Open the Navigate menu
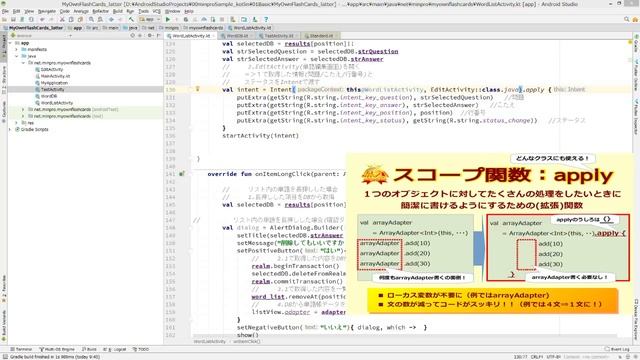The width and height of the screenshot is (640, 360). (47, 11)
